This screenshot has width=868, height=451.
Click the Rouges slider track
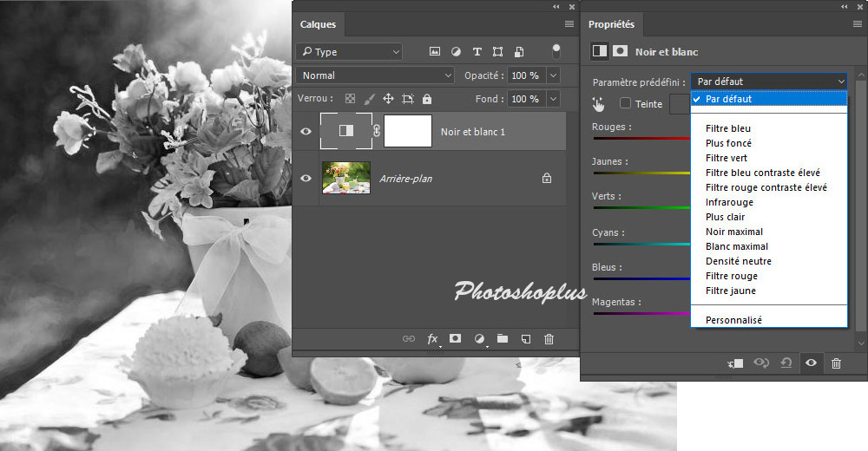641,139
